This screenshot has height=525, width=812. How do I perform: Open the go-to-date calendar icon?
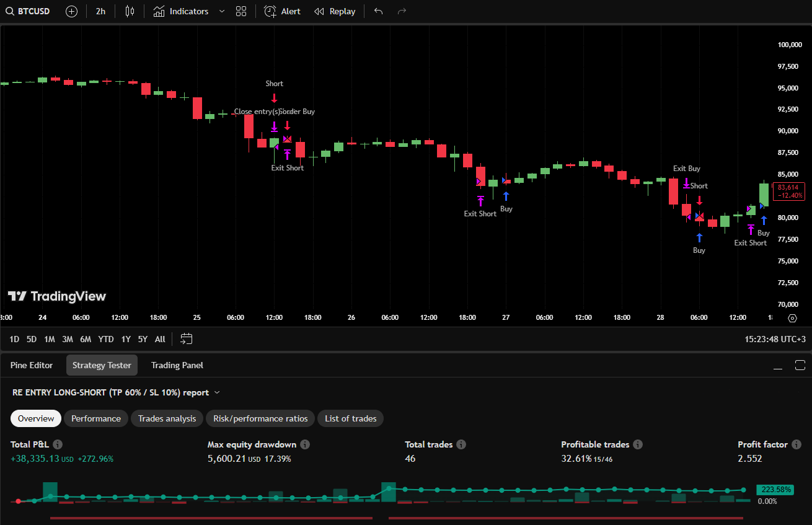187,339
